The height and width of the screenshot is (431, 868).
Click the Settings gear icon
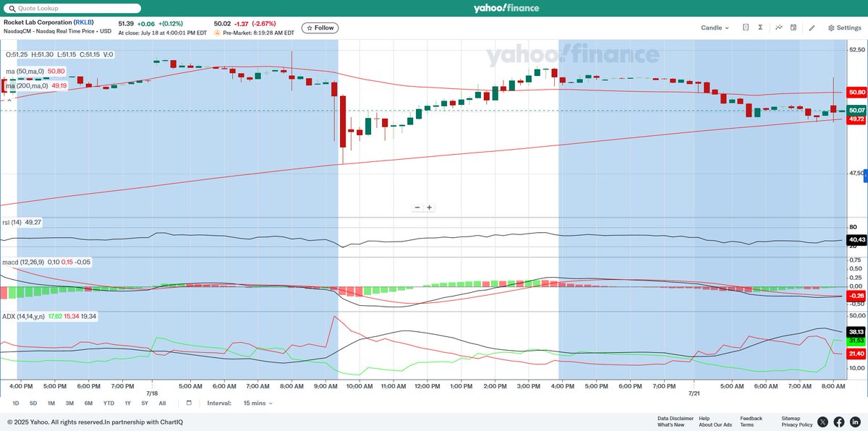coord(831,27)
